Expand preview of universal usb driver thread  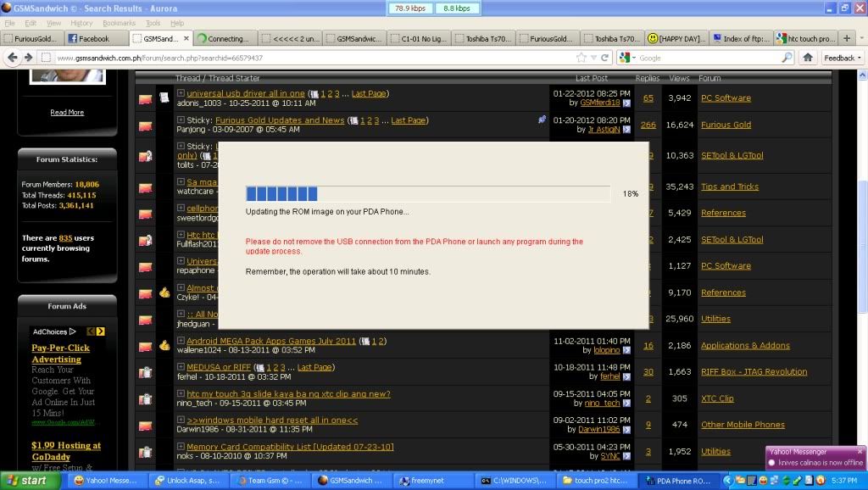click(x=181, y=93)
